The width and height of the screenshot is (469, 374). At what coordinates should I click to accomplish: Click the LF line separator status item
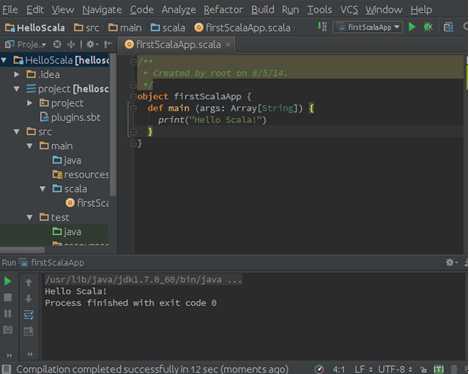tap(362, 369)
